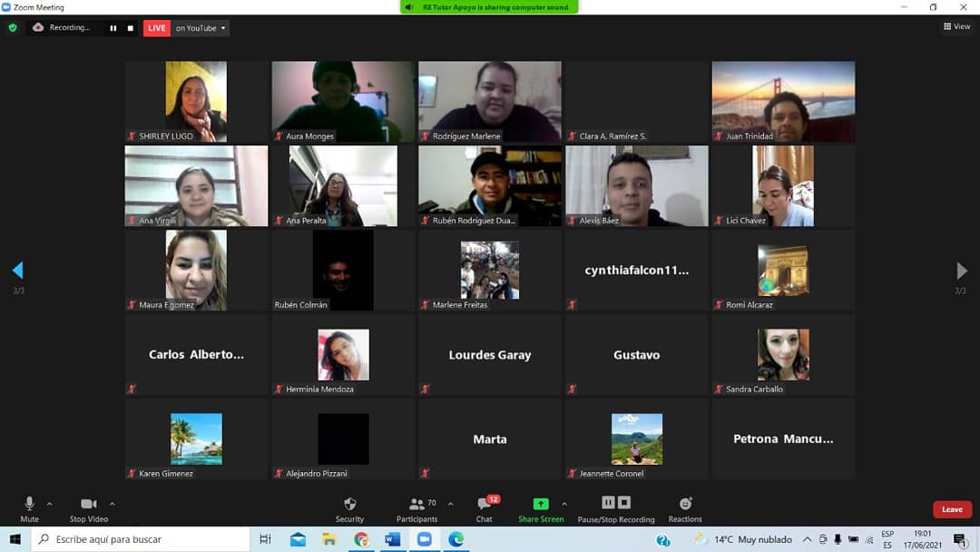Select Lici Chavez video tile
The height and width of the screenshot is (552, 980).
pos(783,186)
